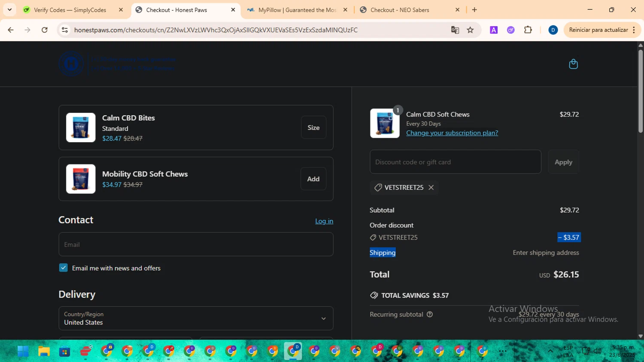Close the Checkout - Honest Paws tab
The width and height of the screenshot is (644, 362).
click(233, 10)
